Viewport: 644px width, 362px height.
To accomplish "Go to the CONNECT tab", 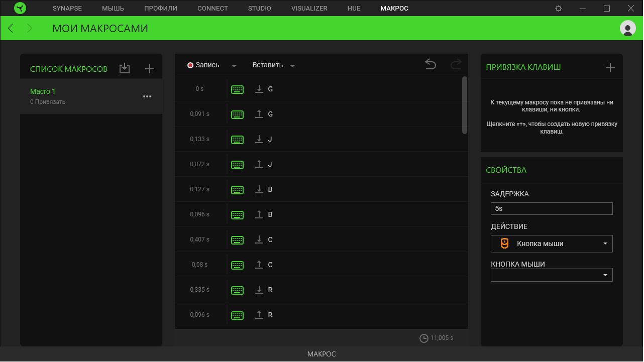I will [212, 9].
